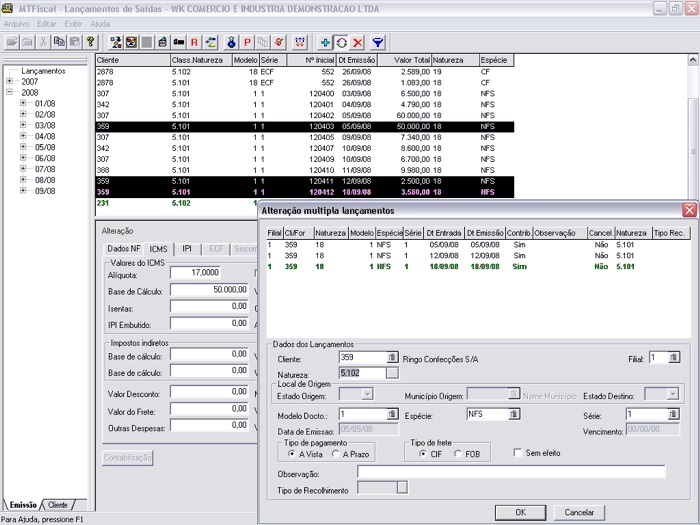700x525 pixels.
Task: Click the yellow help question mark icon
Action: point(90,42)
